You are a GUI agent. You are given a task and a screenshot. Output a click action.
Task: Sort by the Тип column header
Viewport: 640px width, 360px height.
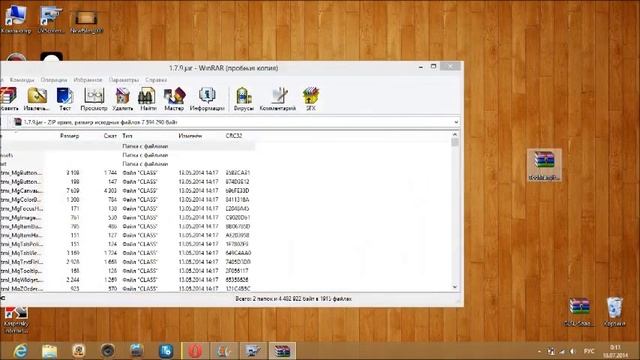click(x=127, y=136)
